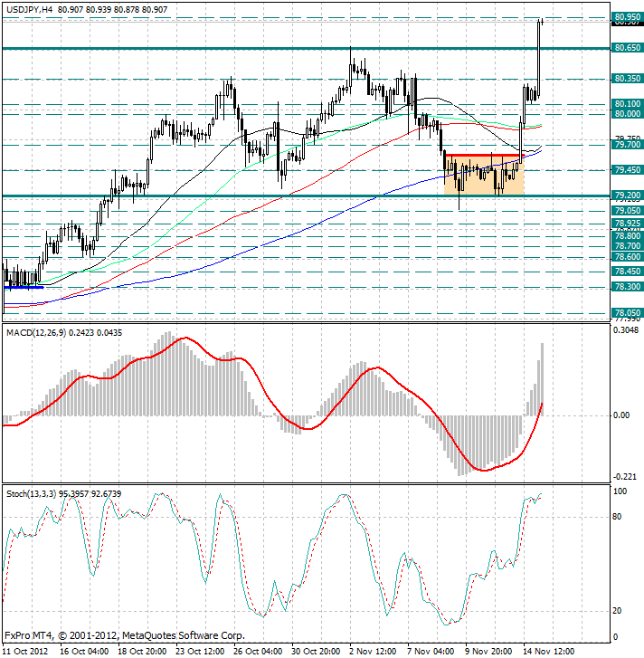Click the stochastic 80 level label
644x658 pixels.
[x=617, y=517]
